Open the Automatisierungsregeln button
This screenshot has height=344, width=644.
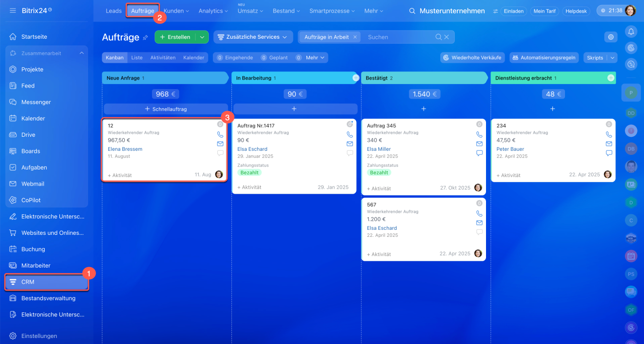coord(544,58)
